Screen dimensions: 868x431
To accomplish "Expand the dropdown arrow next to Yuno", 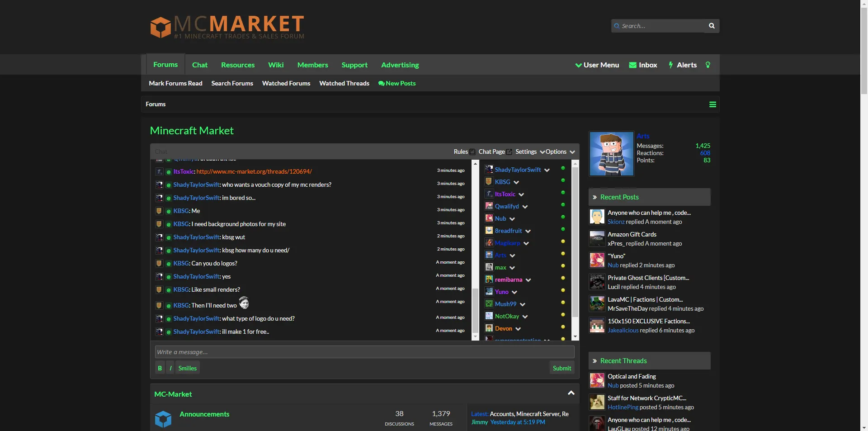I will (x=514, y=292).
